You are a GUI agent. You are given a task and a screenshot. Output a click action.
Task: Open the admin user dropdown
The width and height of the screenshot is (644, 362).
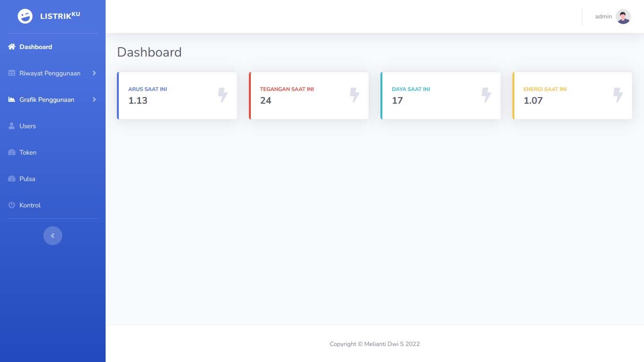point(603,16)
